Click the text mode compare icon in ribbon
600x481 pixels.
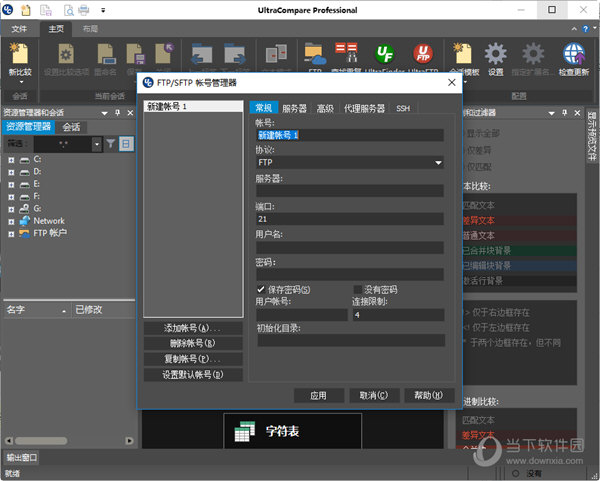[x=276, y=54]
